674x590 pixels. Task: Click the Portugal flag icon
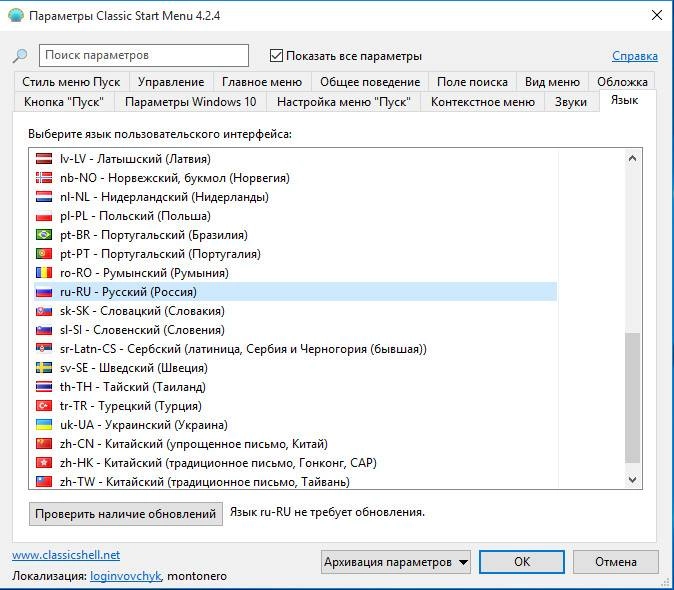click(x=44, y=254)
